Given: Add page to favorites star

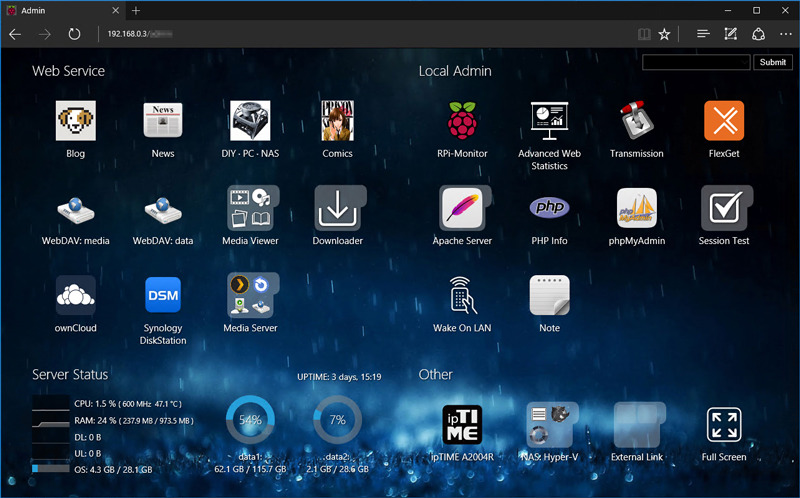Looking at the screenshot, I should [664, 34].
